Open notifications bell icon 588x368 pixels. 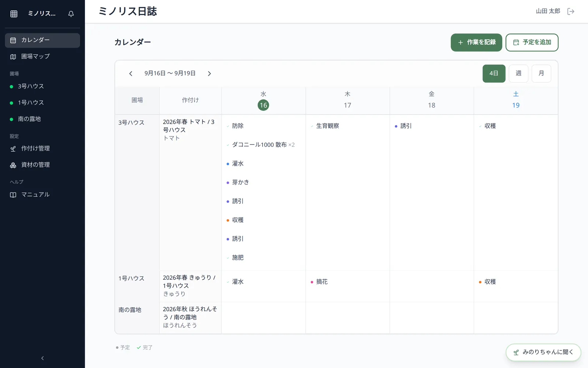pos(71,14)
